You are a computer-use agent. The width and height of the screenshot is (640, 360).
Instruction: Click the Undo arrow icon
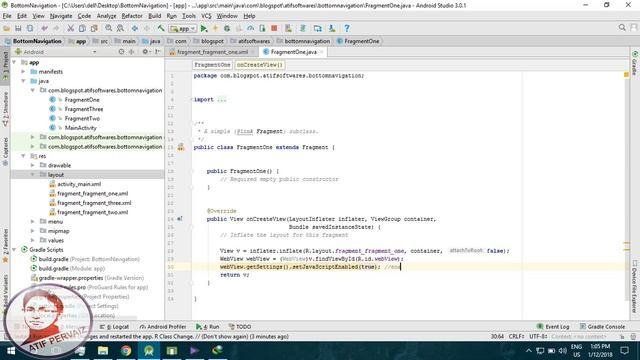(44, 28)
